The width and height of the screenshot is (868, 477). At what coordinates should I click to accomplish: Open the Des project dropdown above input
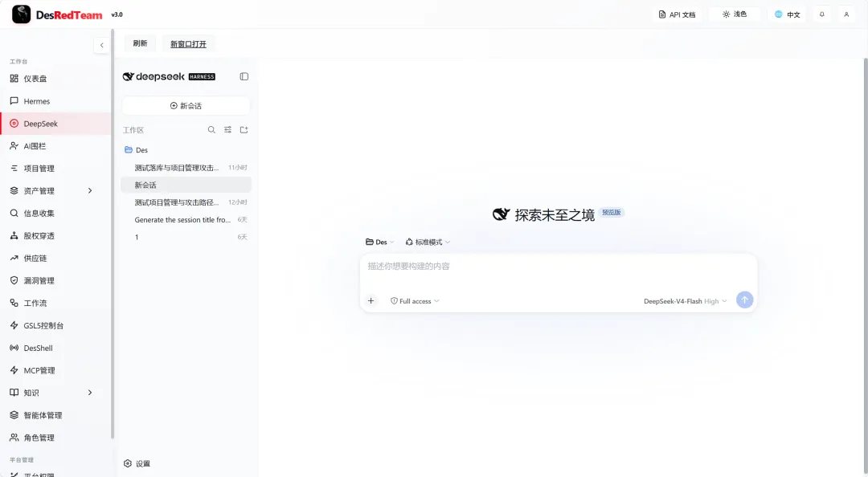(379, 243)
